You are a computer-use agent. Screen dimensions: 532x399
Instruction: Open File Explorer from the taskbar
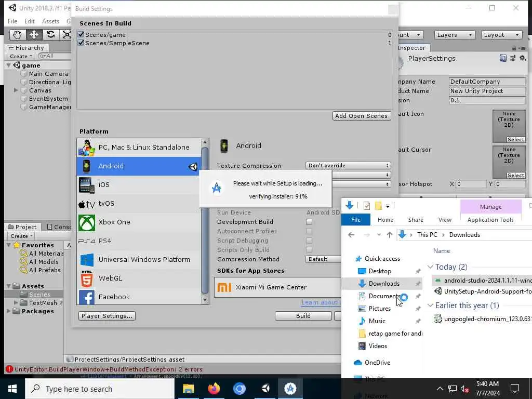[x=188, y=389]
